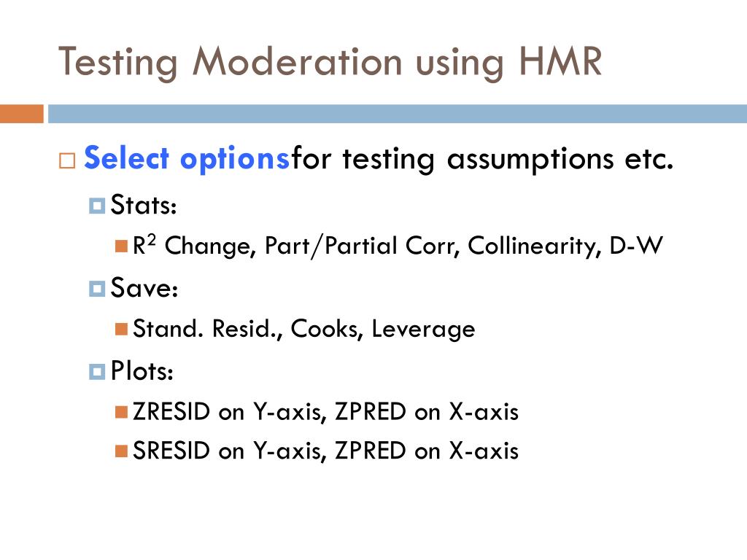747x560 pixels.
Task: Click the blue square bullet beside Save
Action: coord(96,289)
